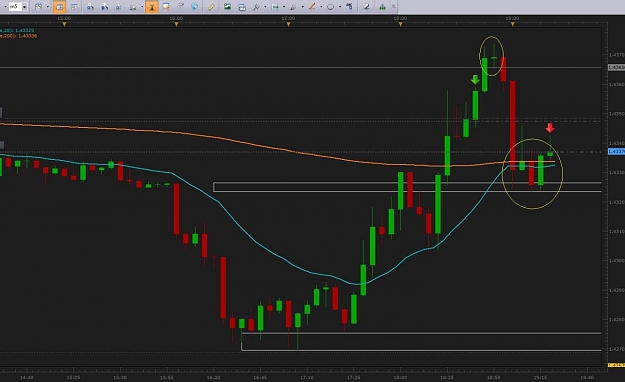625x382 pixels.
Task: Expand the chart type icon's dropdown arrow
Action: click(47, 7)
